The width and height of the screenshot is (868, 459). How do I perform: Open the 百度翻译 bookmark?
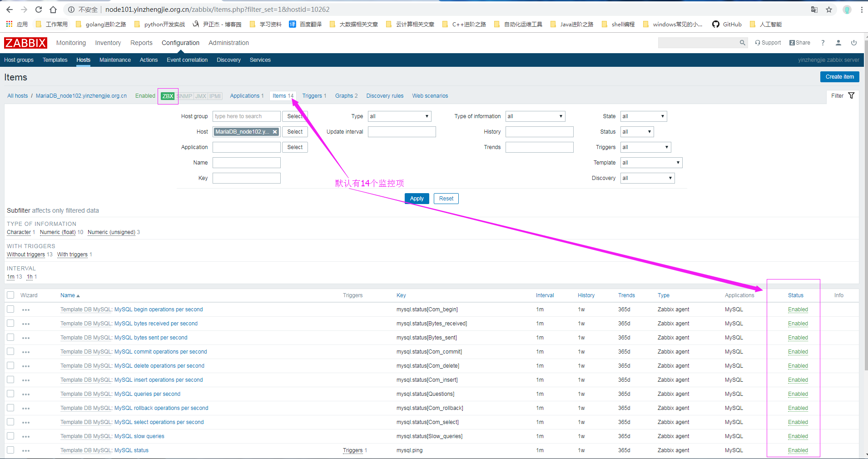pyautogui.click(x=305, y=24)
